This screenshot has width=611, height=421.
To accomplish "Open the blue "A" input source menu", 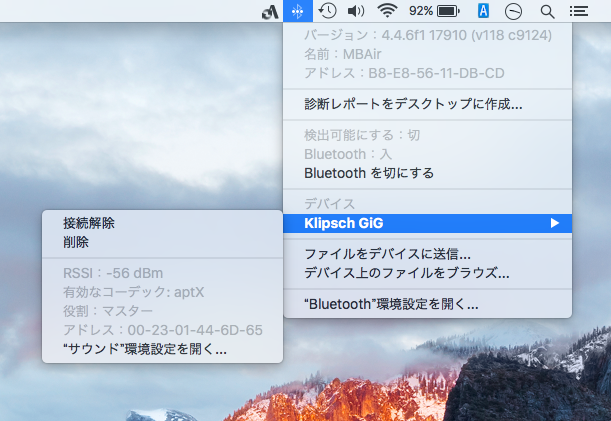I will coord(483,11).
